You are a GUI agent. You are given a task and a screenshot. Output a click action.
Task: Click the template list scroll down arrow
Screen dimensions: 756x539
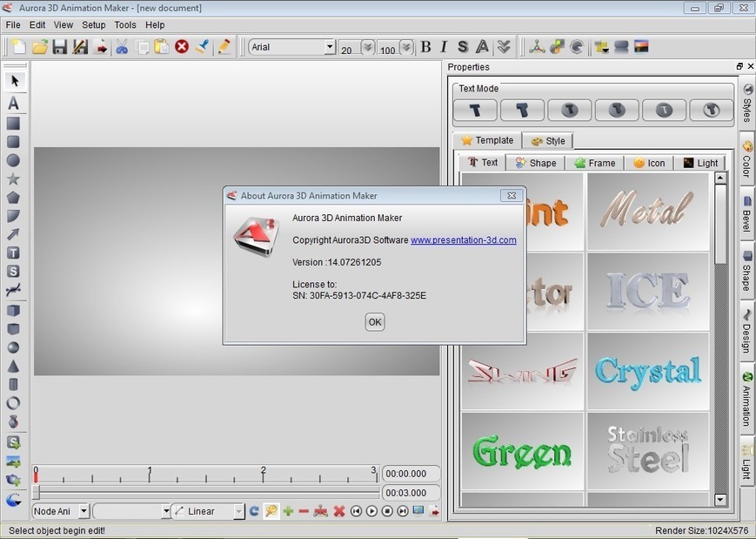(719, 499)
